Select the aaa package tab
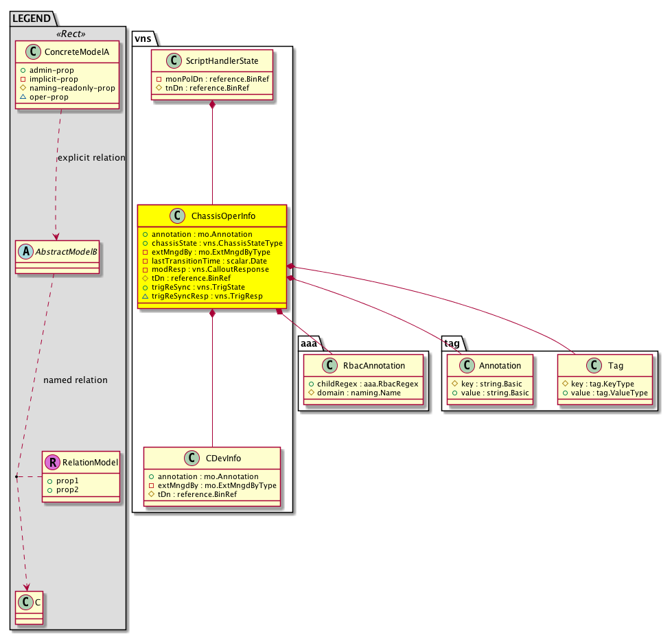This screenshot has width=672, height=637. (309, 343)
